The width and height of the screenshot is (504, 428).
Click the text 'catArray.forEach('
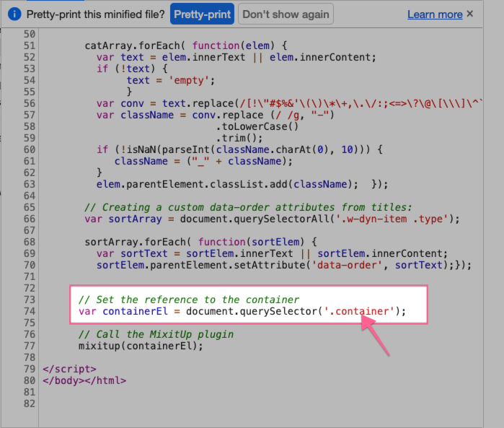(x=135, y=45)
